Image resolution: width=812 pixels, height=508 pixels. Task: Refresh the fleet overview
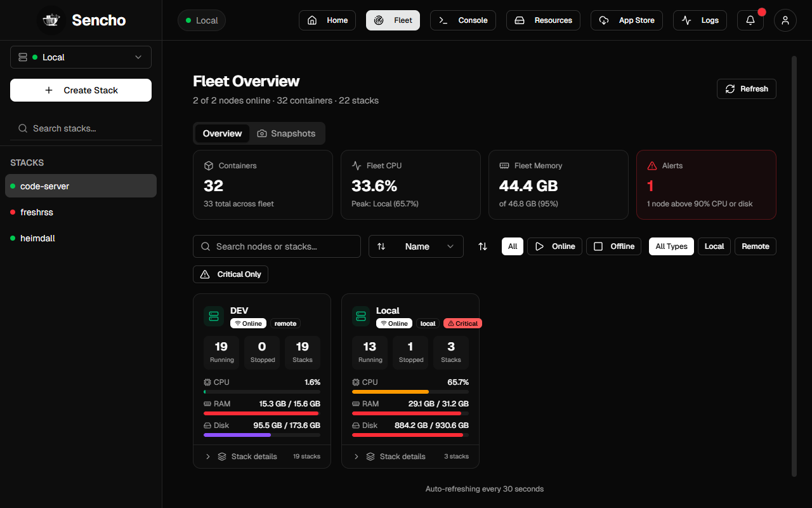point(747,89)
